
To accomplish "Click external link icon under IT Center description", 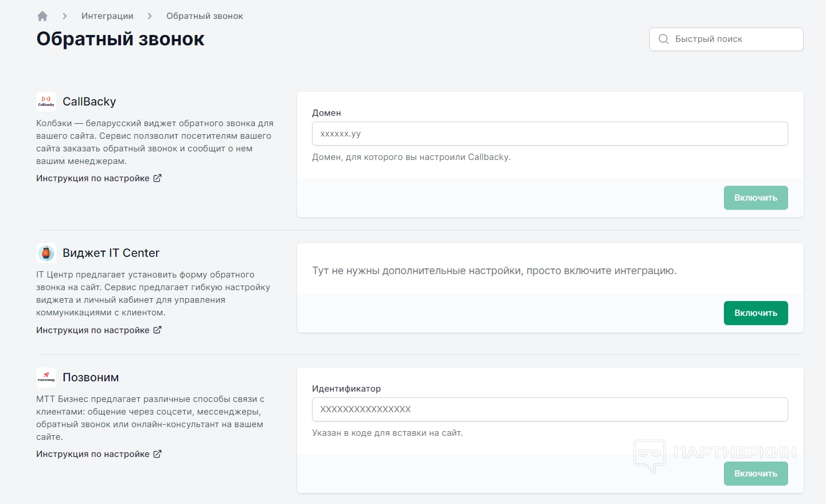I will pyautogui.click(x=158, y=330).
